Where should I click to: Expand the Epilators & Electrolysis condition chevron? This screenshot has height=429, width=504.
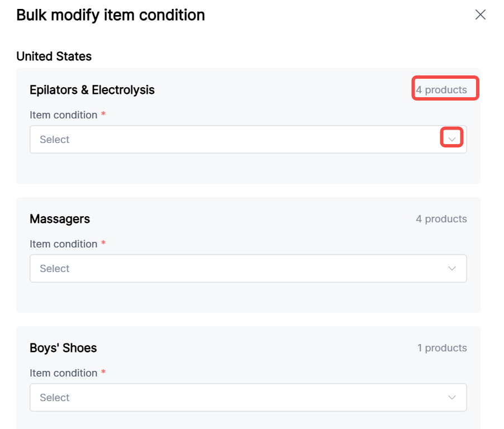[452, 139]
